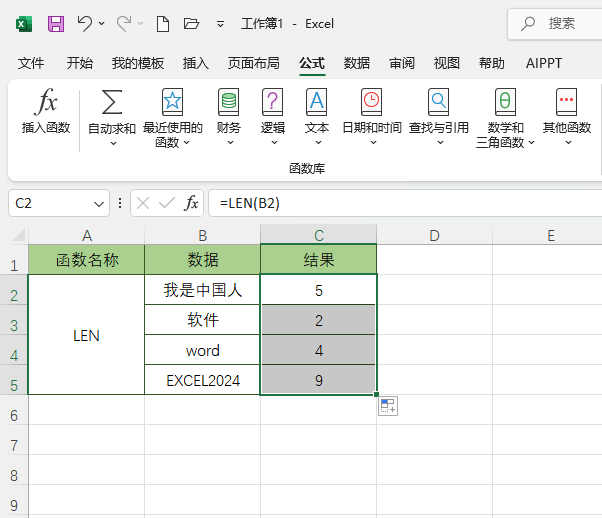Open the 帮助 tab
The width and height of the screenshot is (602, 518).
[x=492, y=63]
